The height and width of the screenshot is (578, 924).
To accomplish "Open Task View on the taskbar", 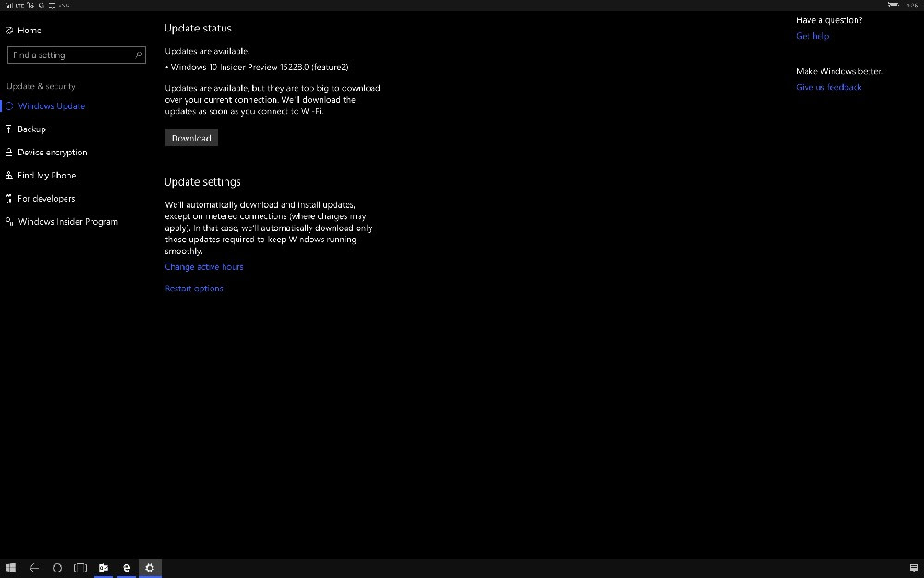I will [80, 568].
